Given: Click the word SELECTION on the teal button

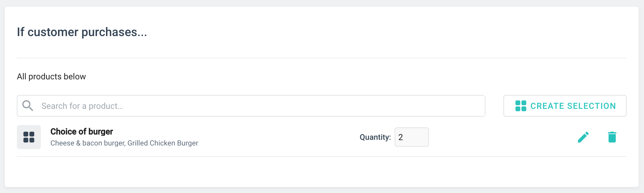Looking at the screenshot, I should click(x=591, y=106).
